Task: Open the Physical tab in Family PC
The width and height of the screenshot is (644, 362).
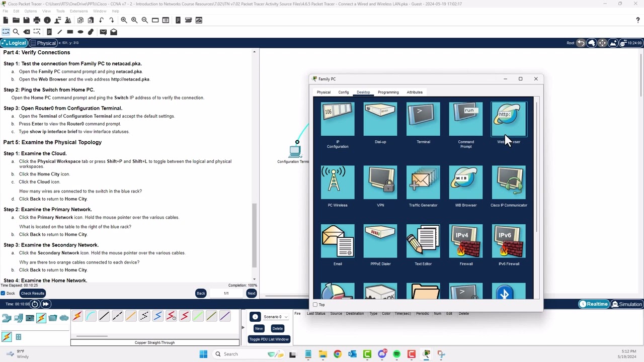Action: click(x=324, y=92)
